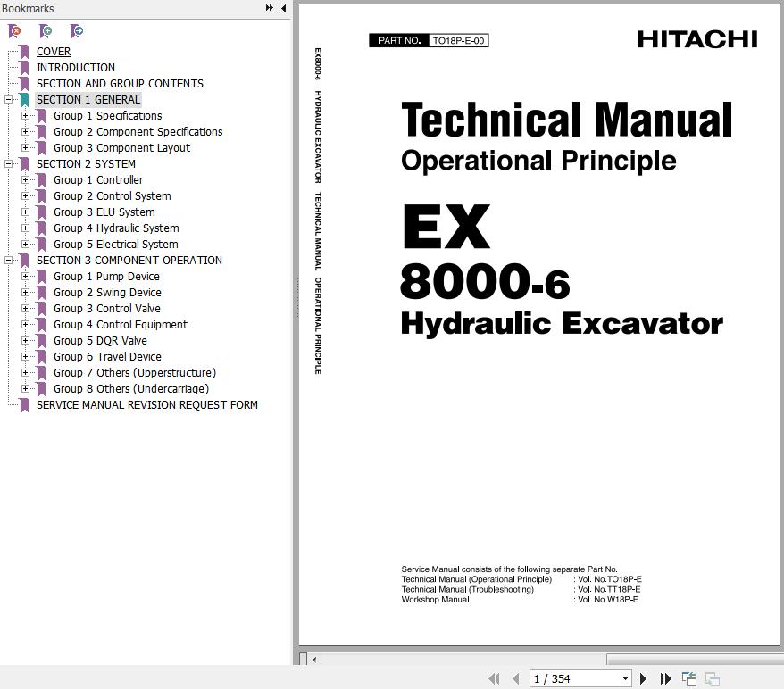Collapse the SECTION 1 GENERAL tree node

pyautogui.click(x=8, y=100)
